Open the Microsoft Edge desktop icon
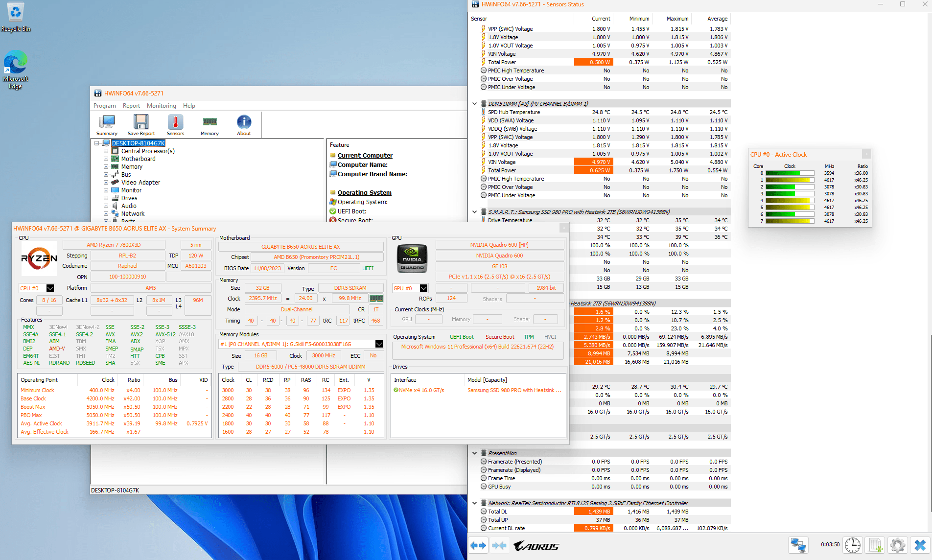 click(x=16, y=70)
